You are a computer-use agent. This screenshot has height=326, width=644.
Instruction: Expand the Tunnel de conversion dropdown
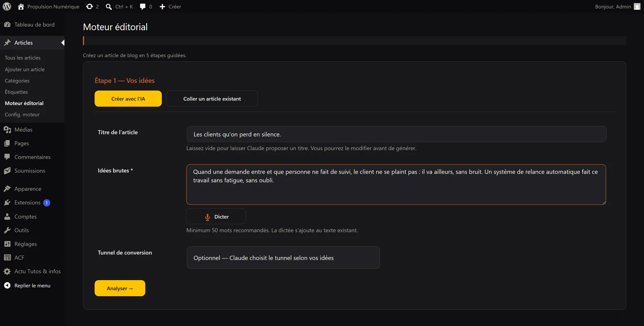click(283, 258)
